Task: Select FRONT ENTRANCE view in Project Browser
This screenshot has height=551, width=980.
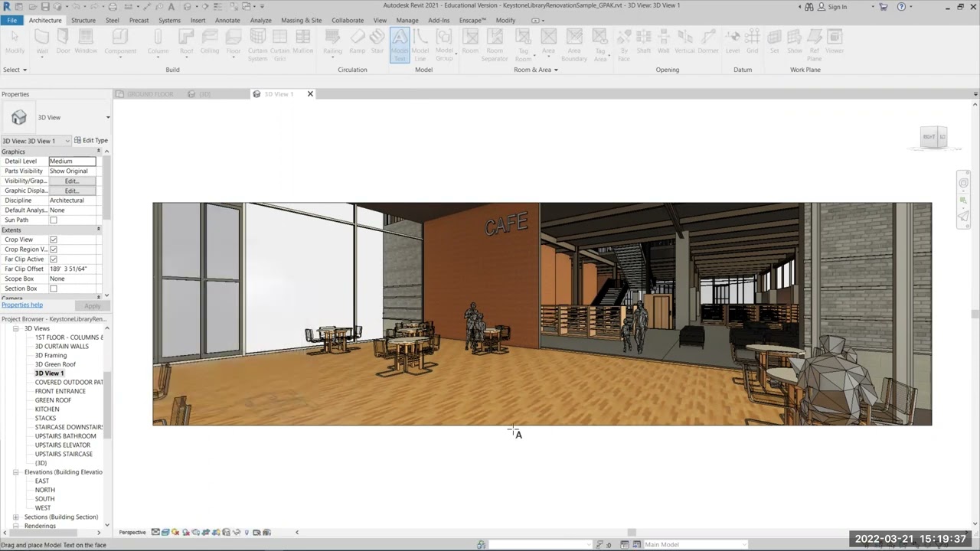Action: pos(60,391)
